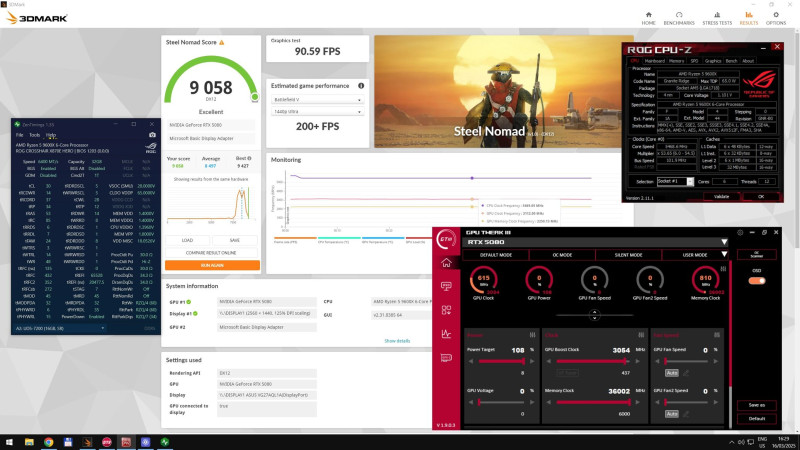Open the GPU Tweak III home page icon
Image resolution: width=800 pixels, height=450 pixels.
[446, 263]
